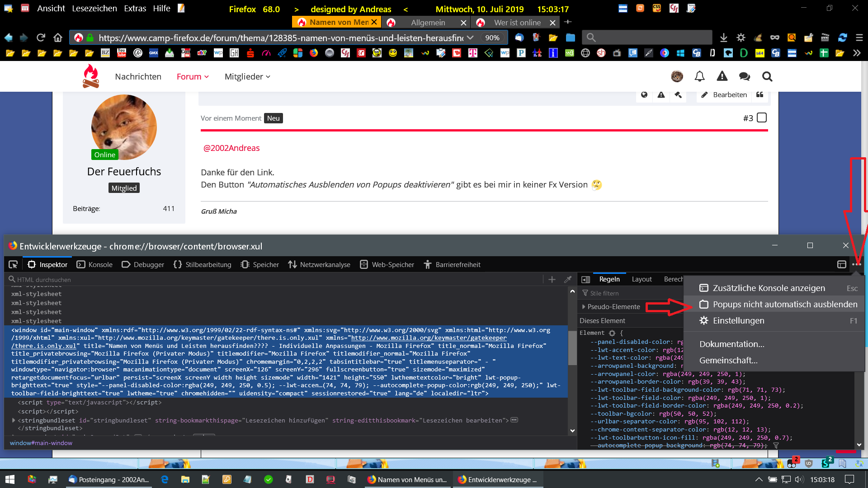Viewport: 868px width, 488px height.
Task: Select Einstellungen from the devtools menu
Action: pos(738,320)
